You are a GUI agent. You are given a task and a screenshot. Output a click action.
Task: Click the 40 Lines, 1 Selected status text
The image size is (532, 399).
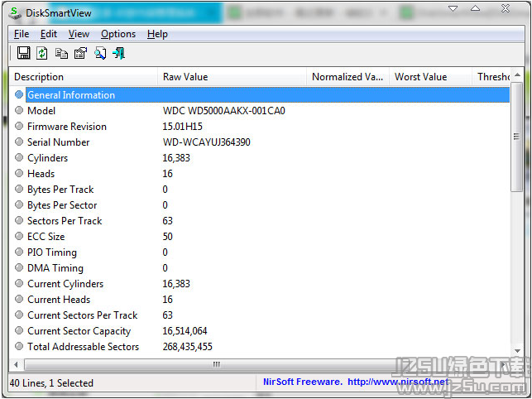click(51, 383)
